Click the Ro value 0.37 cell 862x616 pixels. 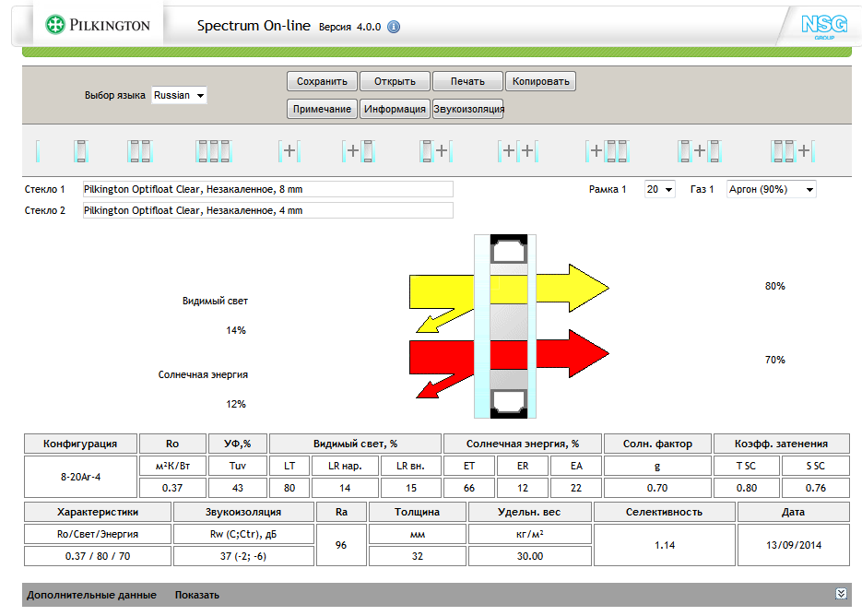172,488
